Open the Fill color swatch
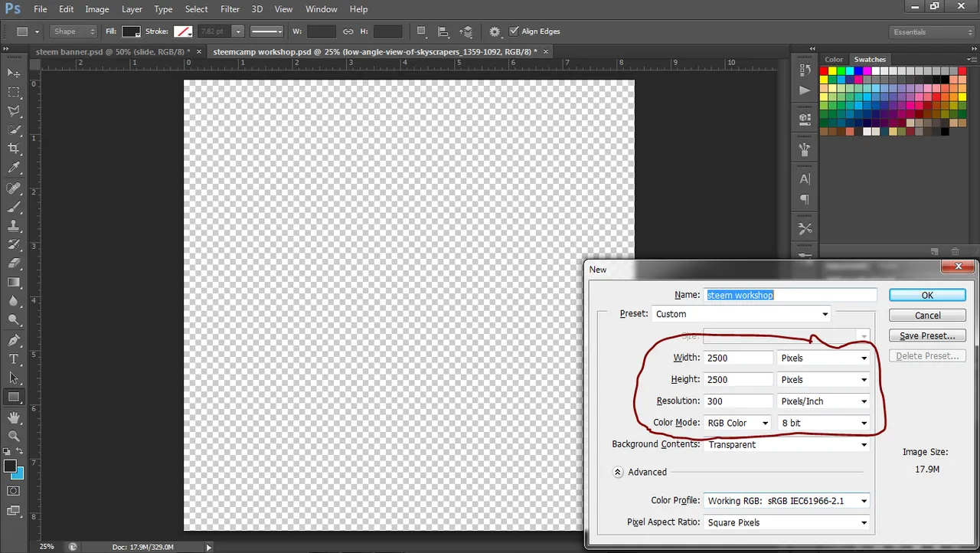The image size is (980, 553). coord(131,31)
